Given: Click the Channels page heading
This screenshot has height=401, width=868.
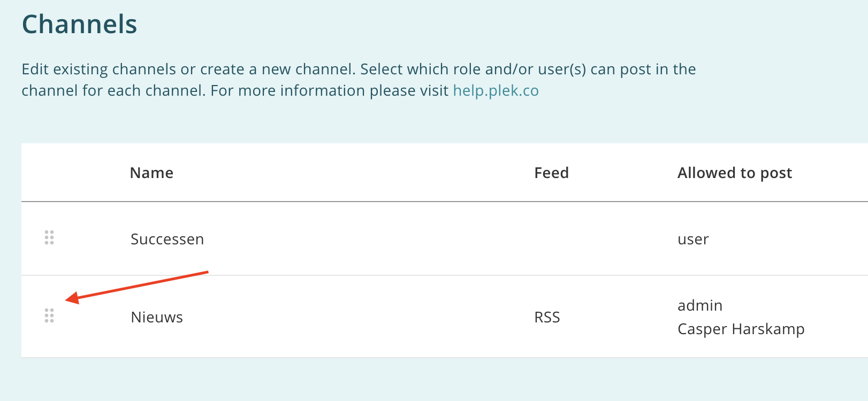Looking at the screenshot, I should tap(79, 24).
